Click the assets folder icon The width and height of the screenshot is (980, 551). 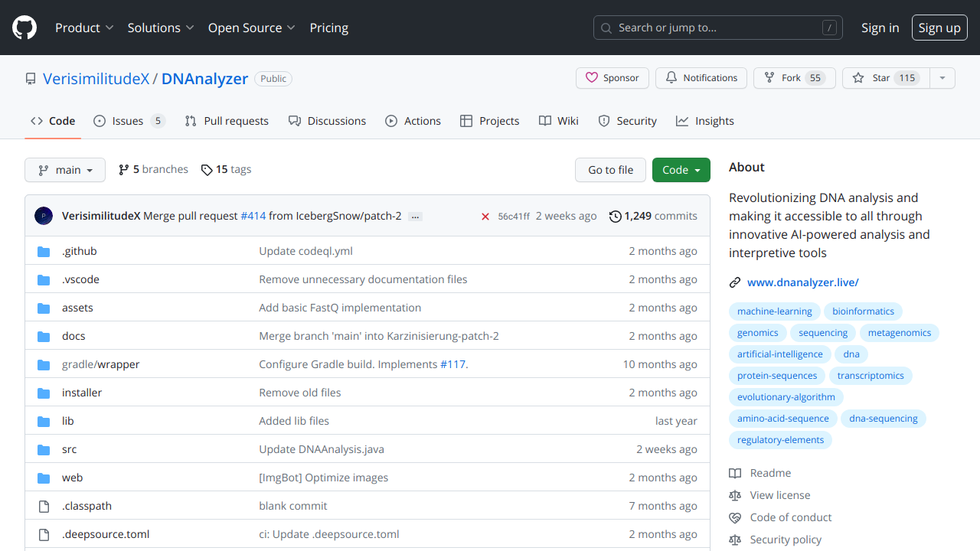(x=44, y=308)
